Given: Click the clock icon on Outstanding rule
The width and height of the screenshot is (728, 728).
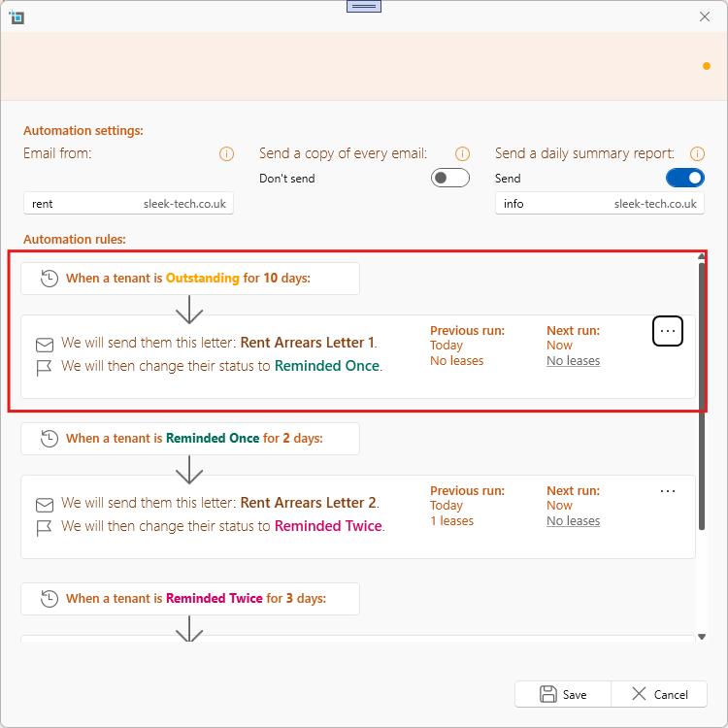Looking at the screenshot, I should 50,279.
